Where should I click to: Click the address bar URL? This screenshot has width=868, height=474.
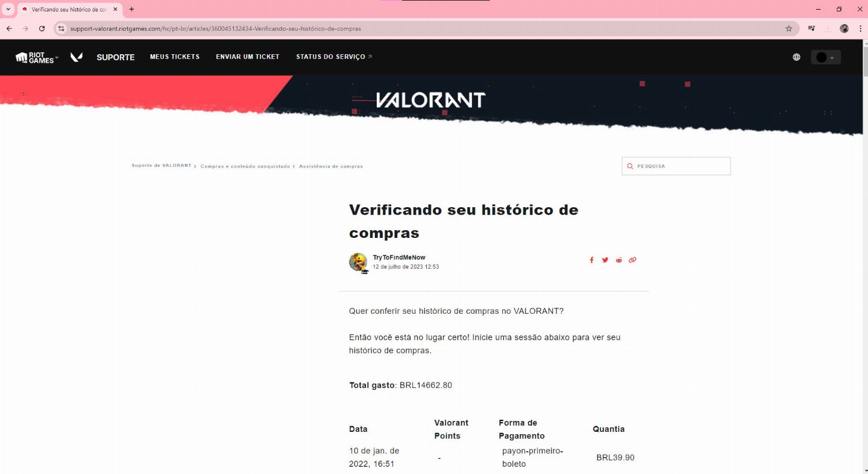[216, 28]
